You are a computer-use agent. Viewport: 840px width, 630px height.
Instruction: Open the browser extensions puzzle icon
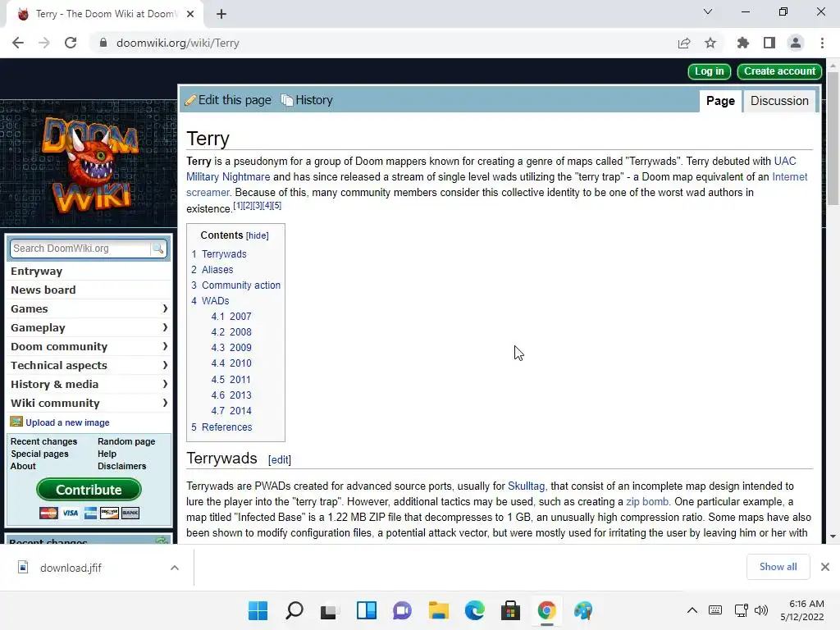(743, 43)
